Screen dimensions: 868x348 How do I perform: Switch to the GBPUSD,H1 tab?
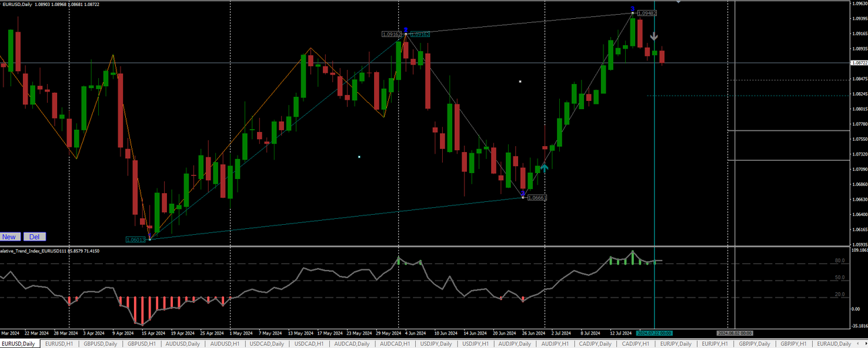tap(142, 344)
